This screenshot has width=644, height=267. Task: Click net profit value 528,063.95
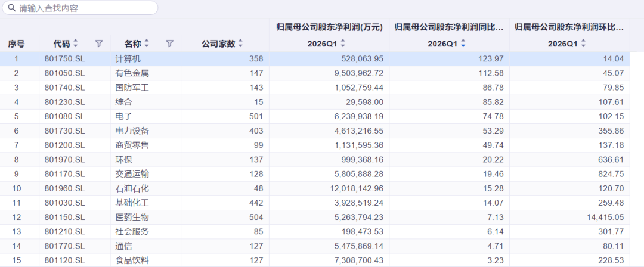point(363,59)
